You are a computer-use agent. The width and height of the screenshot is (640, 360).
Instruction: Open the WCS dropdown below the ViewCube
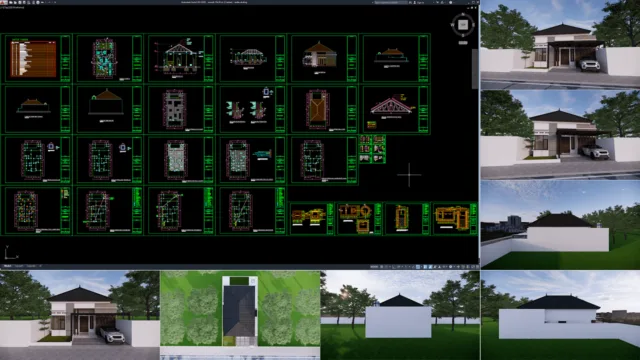click(x=463, y=42)
